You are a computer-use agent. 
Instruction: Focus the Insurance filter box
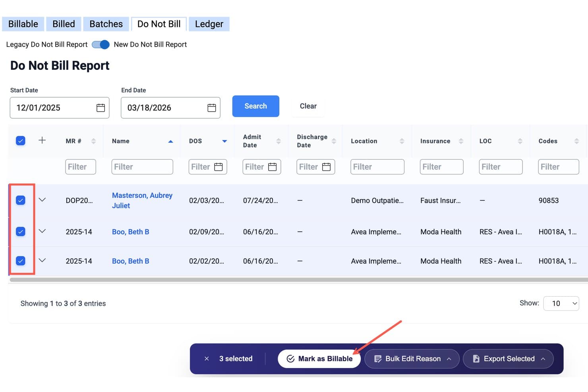(442, 167)
